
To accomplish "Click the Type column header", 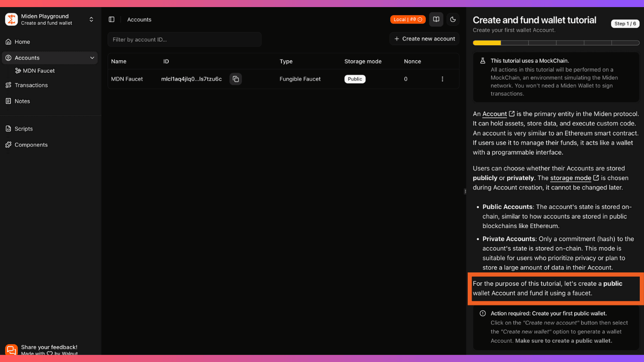I will click(286, 62).
